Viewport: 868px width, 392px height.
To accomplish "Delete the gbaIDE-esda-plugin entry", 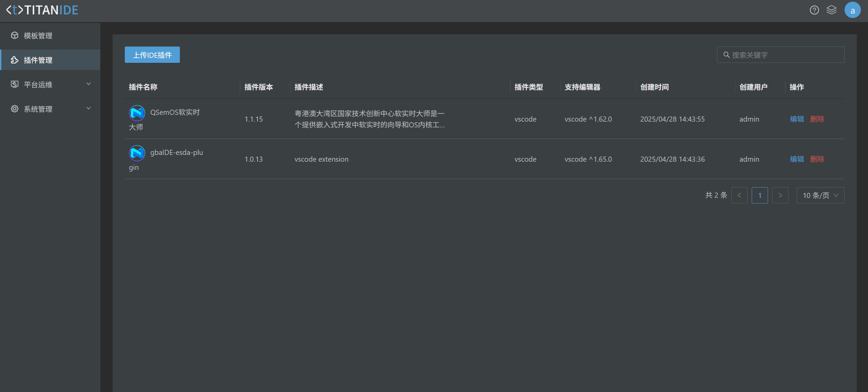I will (817, 159).
